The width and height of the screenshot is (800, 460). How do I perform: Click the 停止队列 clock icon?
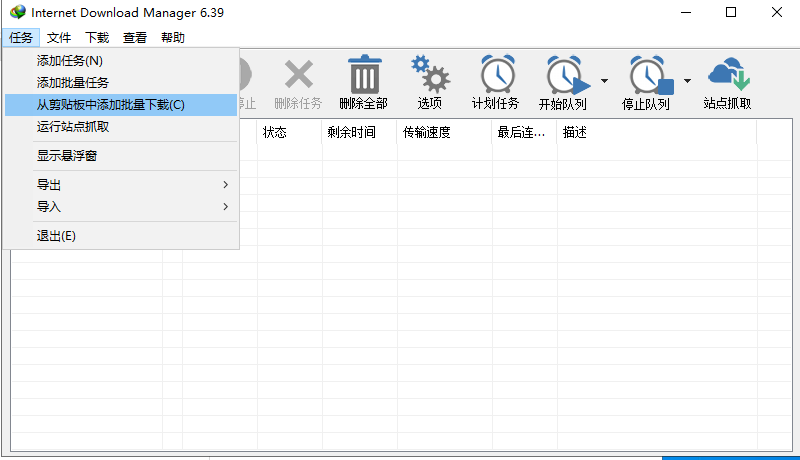click(x=649, y=76)
